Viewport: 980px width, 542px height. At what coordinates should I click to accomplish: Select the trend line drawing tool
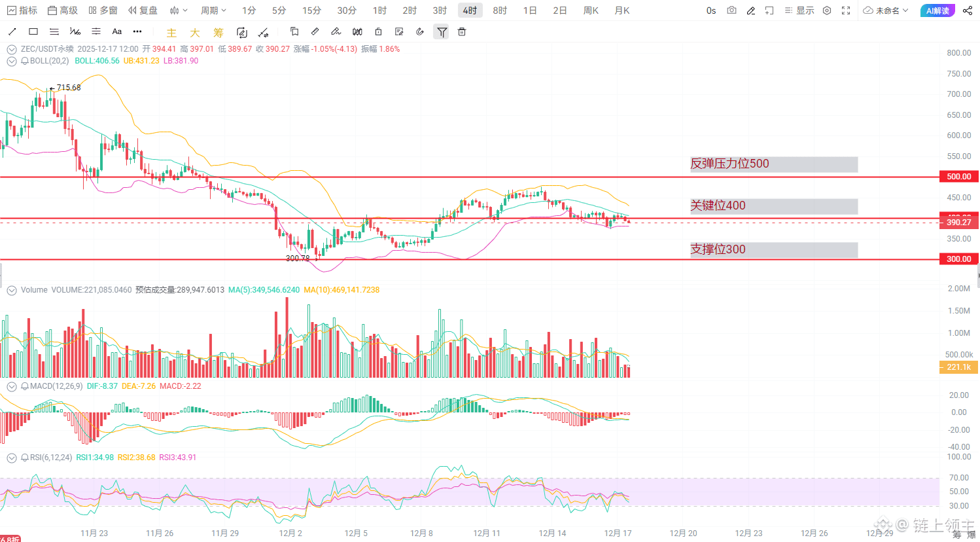[x=12, y=31]
